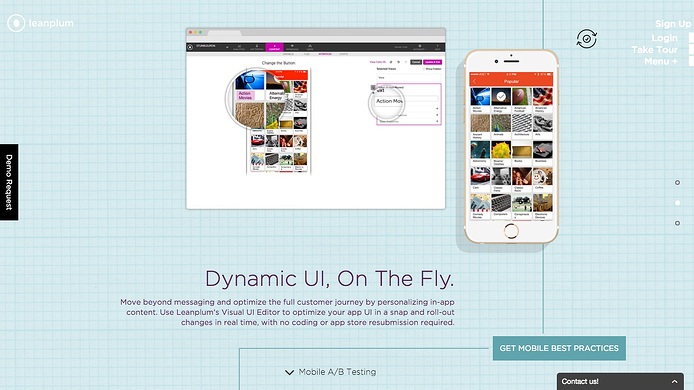Tap the yellow flower thumbnail on phone

[501, 150]
